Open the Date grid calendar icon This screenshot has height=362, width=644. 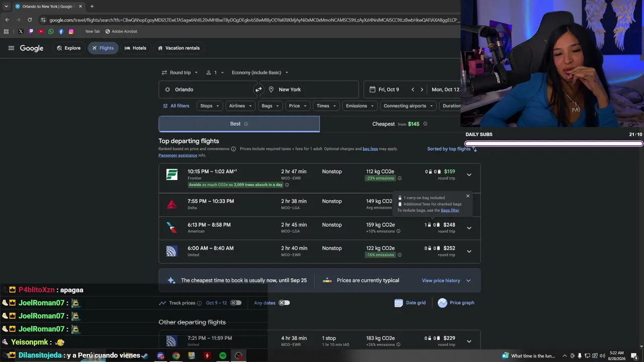[x=398, y=303]
